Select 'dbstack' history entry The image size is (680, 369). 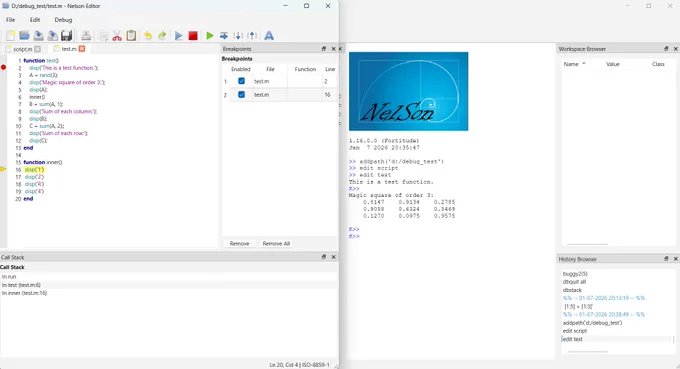click(x=572, y=290)
